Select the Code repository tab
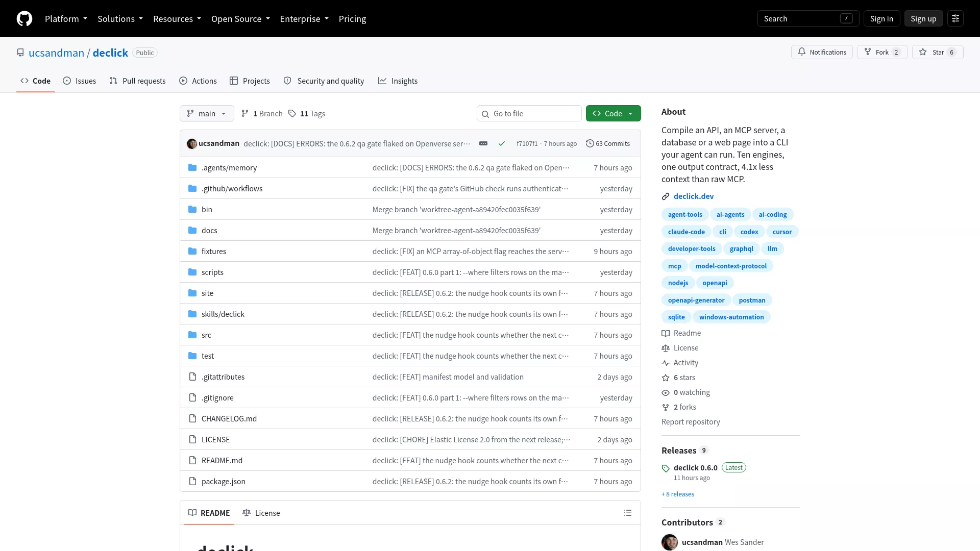Image resolution: width=980 pixels, height=551 pixels. pos(35,81)
